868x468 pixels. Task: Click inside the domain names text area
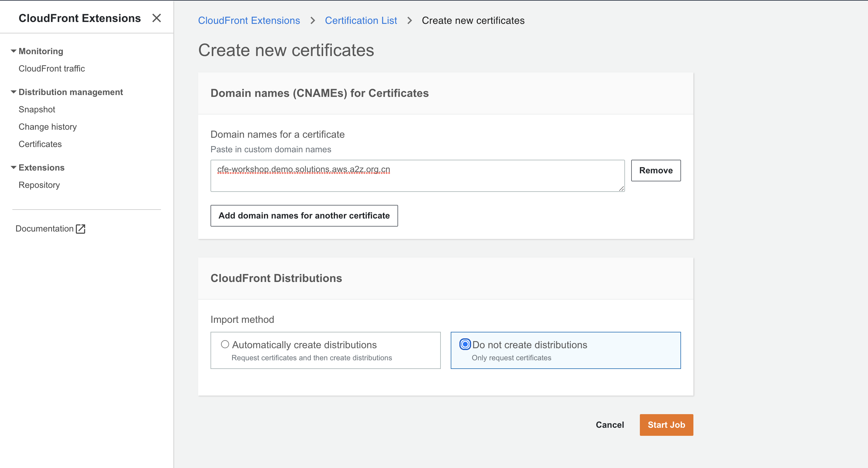tap(418, 176)
